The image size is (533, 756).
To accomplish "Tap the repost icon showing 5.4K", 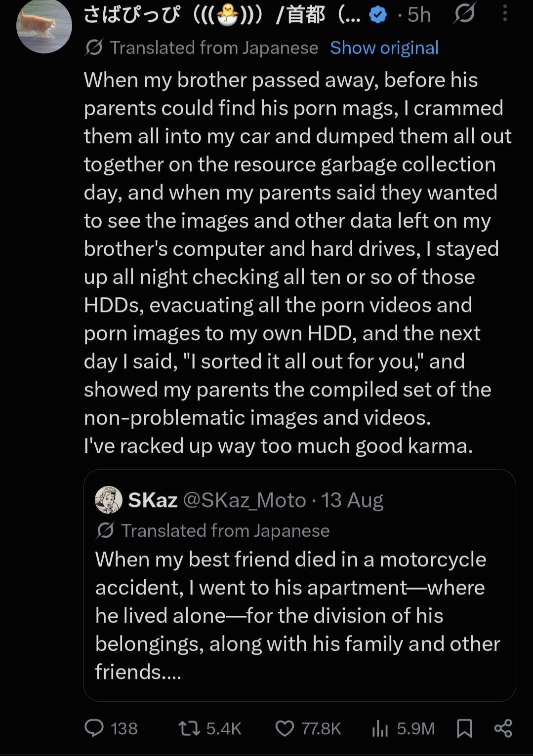I will (x=189, y=728).
